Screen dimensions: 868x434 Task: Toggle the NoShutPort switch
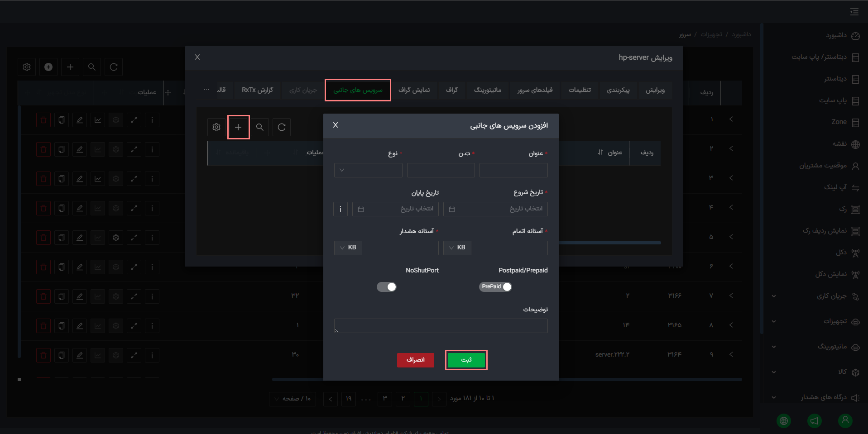pos(387,287)
